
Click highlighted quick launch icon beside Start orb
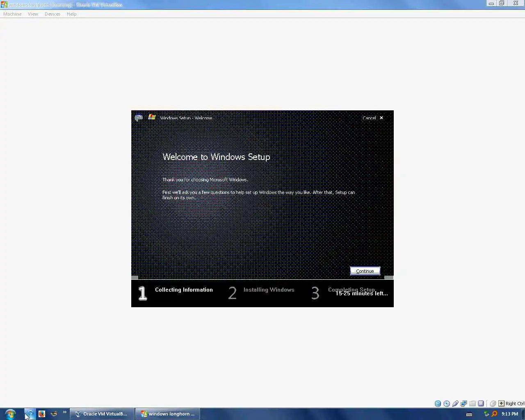pyautogui.click(x=30, y=414)
